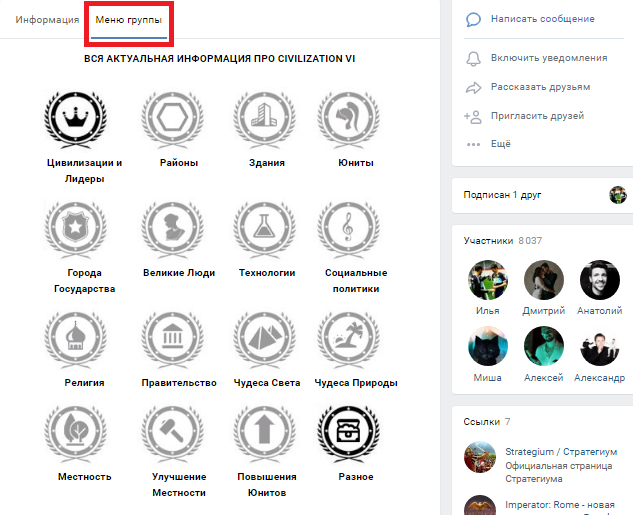Click the Великие Люди label

[179, 273]
